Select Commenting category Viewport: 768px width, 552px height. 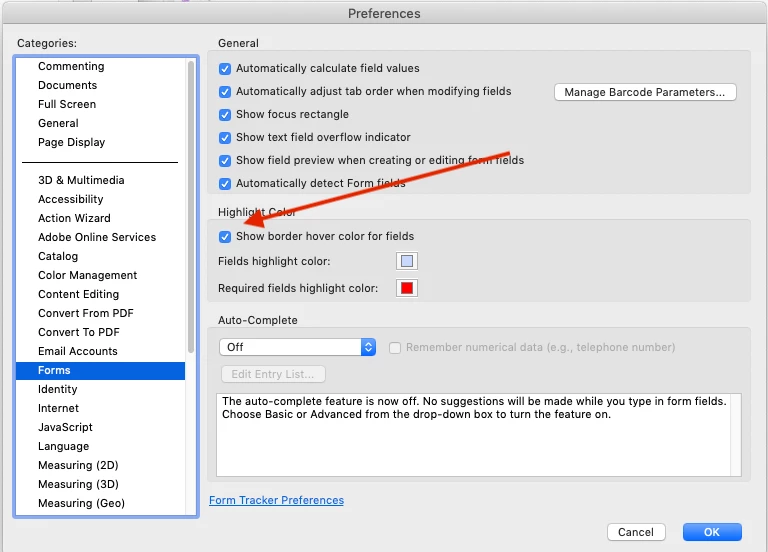(x=100, y=66)
